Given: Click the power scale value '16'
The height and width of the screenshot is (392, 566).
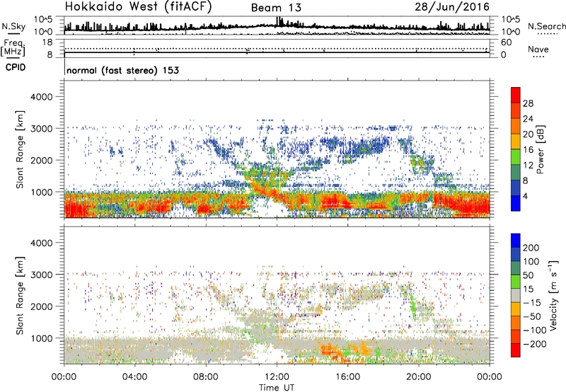Looking at the screenshot, I should [528, 150].
